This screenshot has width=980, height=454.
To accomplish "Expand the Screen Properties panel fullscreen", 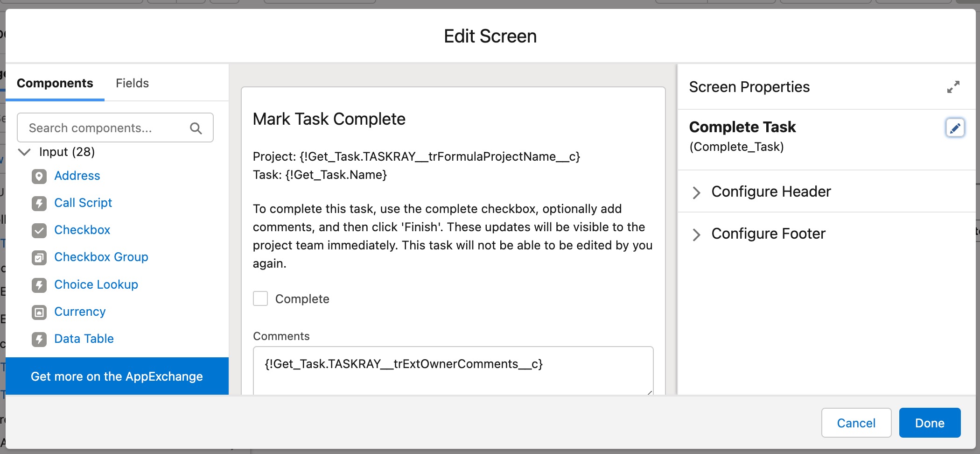I will (953, 86).
